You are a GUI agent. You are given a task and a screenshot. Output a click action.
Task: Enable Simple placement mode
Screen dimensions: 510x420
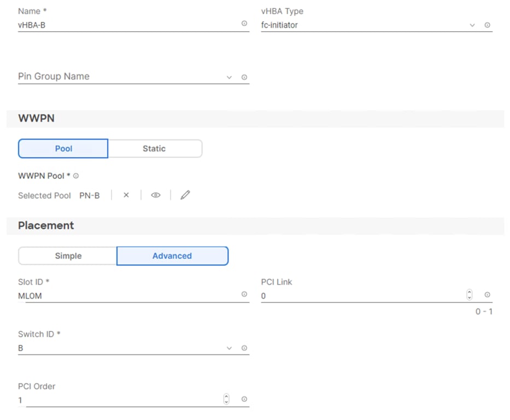(x=67, y=255)
